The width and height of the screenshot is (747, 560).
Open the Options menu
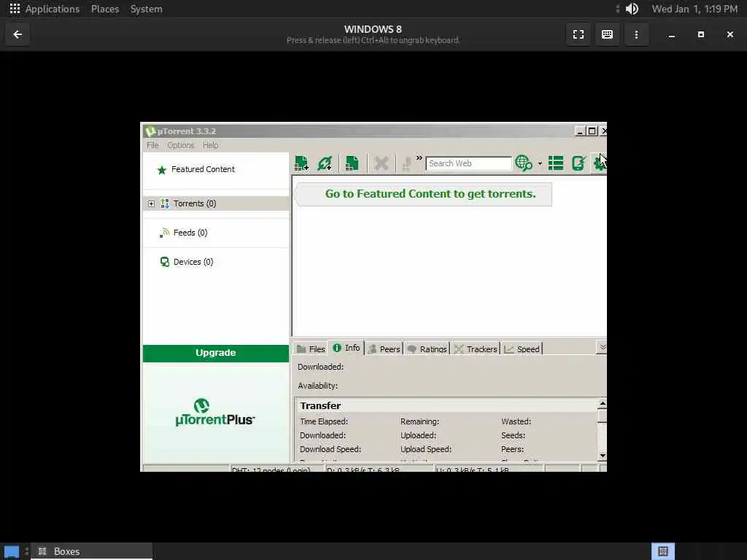[x=181, y=145]
